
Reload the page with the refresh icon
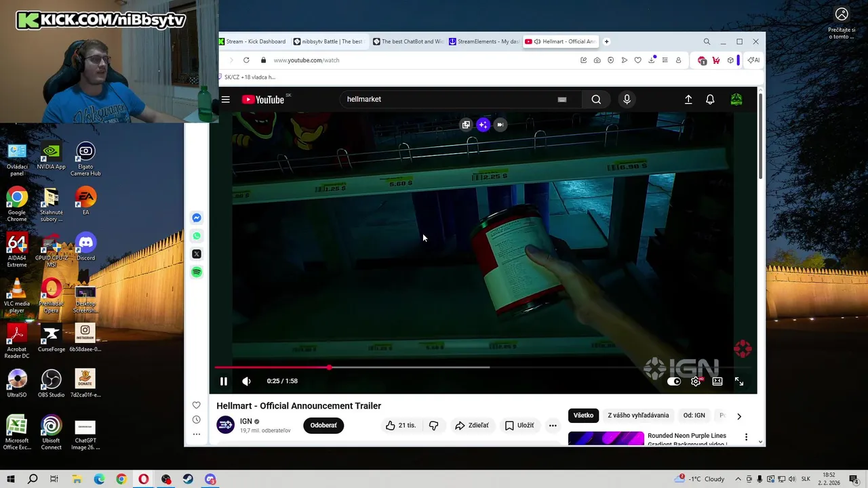coord(246,60)
